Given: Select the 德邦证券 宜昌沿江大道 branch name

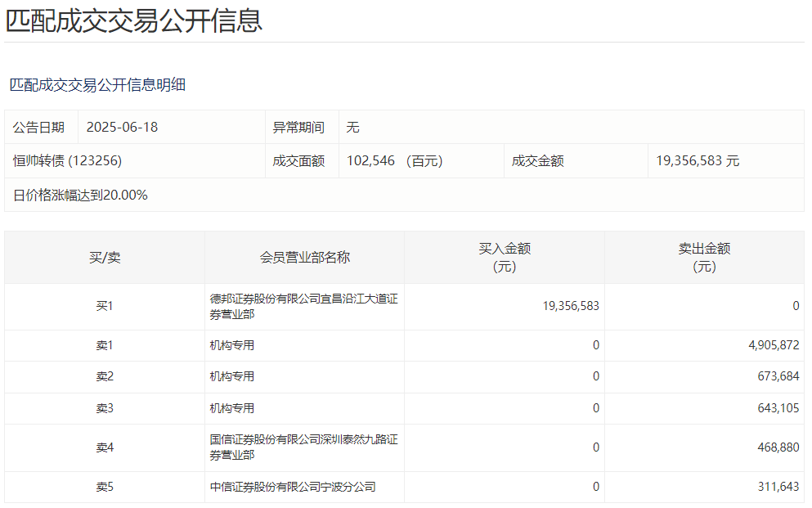Looking at the screenshot, I should tap(303, 307).
